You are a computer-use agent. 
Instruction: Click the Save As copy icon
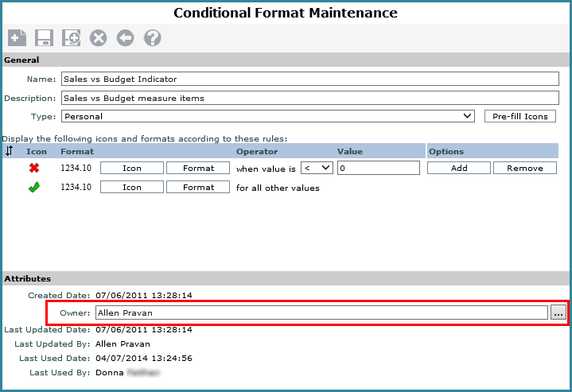tap(72, 37)
